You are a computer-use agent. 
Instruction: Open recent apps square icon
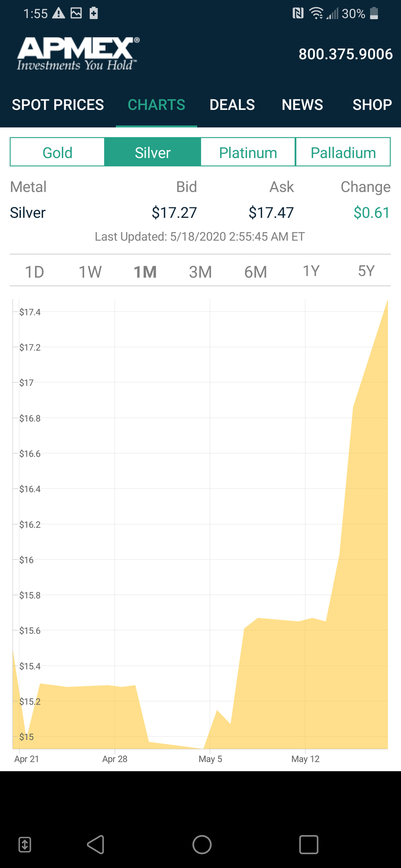tap(309, 844)
